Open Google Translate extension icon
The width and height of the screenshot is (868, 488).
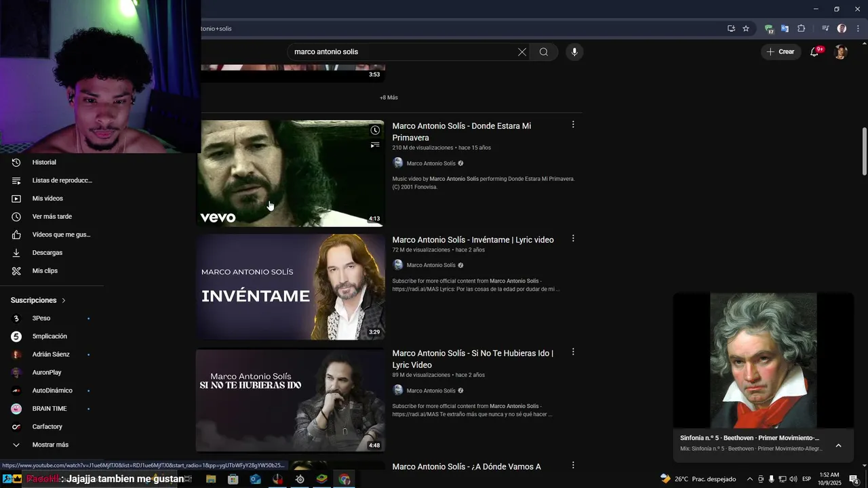click(785, 28)
